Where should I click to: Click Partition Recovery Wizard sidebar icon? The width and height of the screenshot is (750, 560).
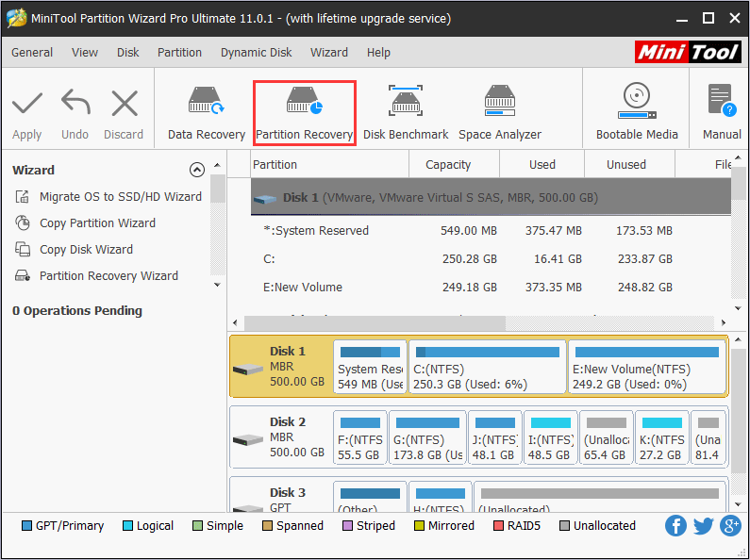point(23,275)
